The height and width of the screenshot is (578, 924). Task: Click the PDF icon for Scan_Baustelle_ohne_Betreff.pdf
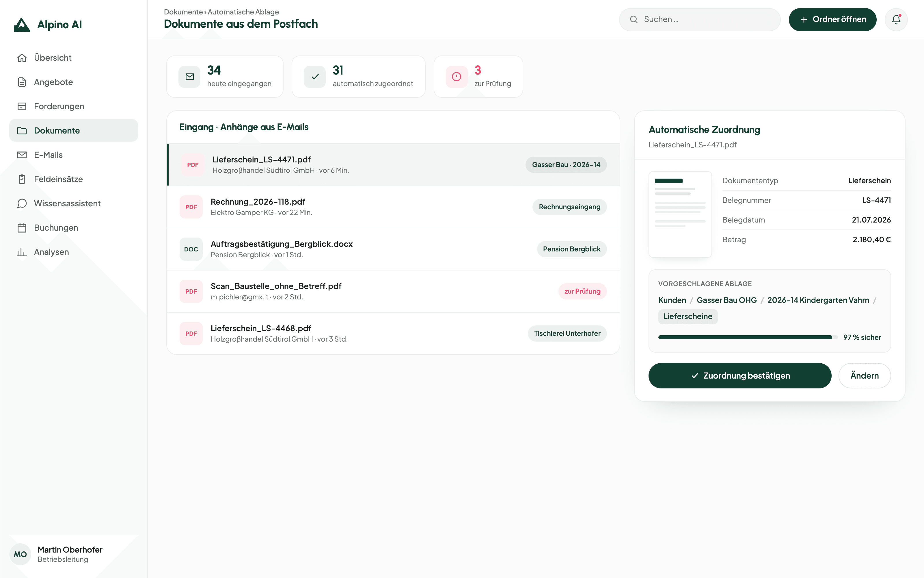[x=191, y=291]
